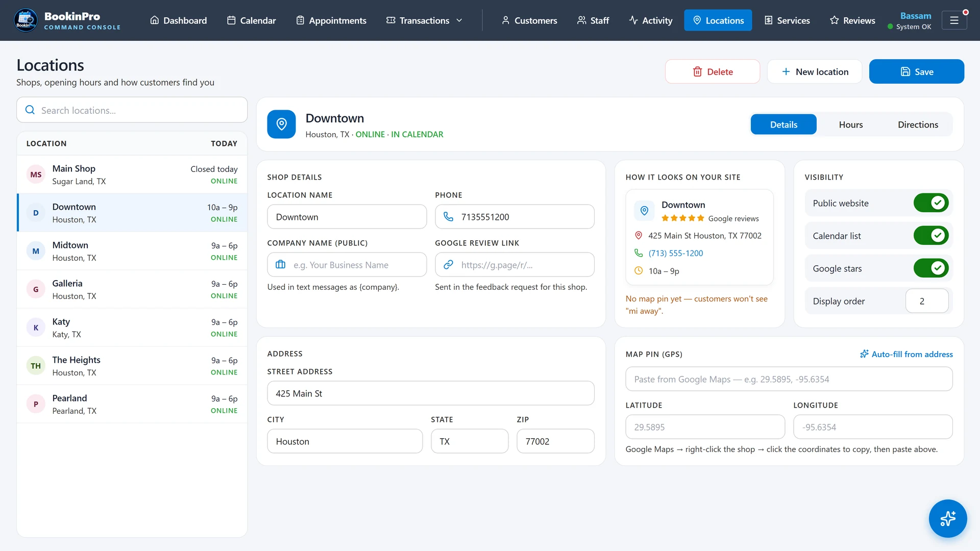Viewport: 980px width, 551px height.
Task: Click the clock icon beside 10a – 9p
Action: [x=639, y=271]
